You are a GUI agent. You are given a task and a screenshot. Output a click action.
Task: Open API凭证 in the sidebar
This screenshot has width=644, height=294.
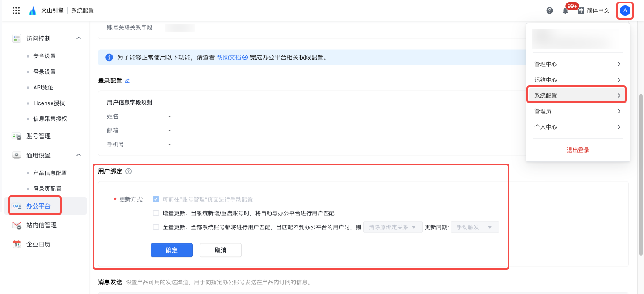43,88
